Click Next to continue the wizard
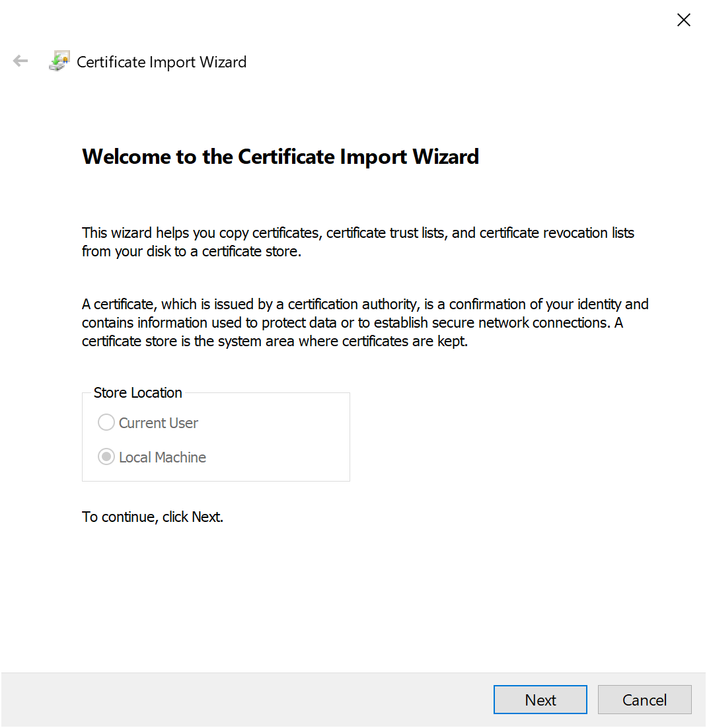The image size is (707, 728). pos(540,699)
